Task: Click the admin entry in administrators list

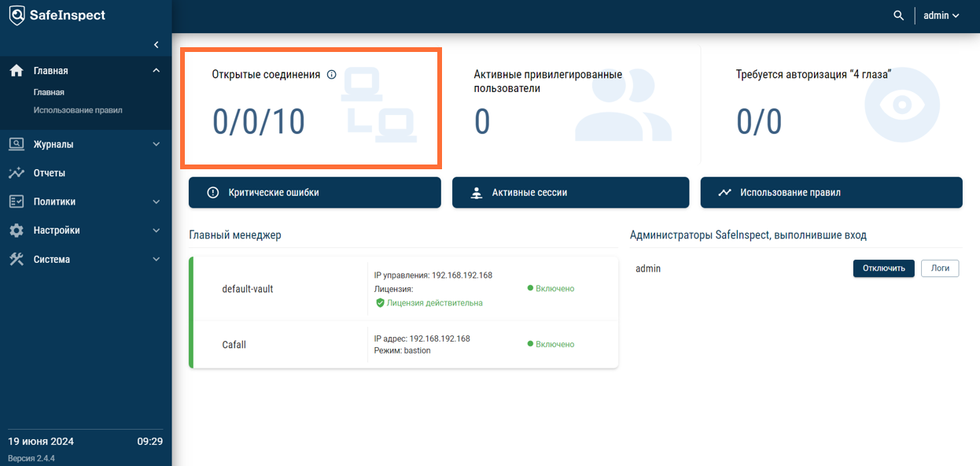Action: coord(648,268)
